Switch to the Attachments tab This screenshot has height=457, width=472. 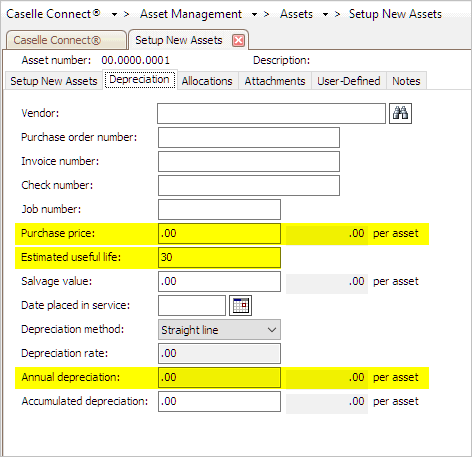[275, 81]
